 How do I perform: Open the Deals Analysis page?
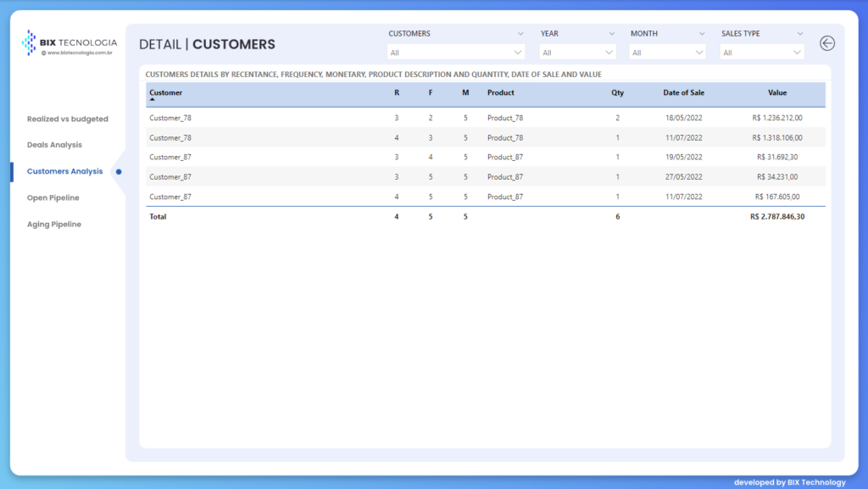click(54, 145)
